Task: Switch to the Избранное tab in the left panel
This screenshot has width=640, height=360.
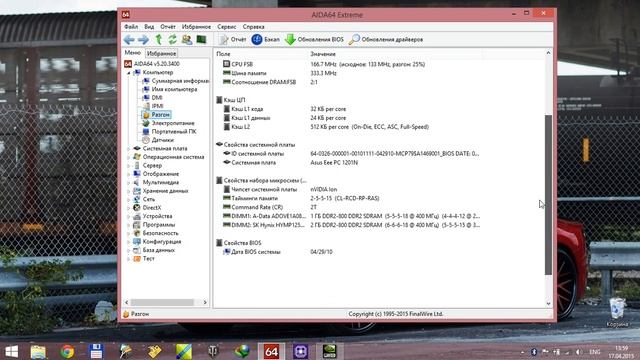Action: pos(161,53)
